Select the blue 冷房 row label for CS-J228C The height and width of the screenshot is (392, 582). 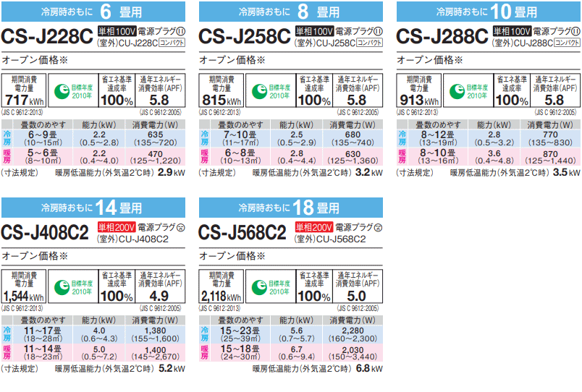click(x=7, y=137)
